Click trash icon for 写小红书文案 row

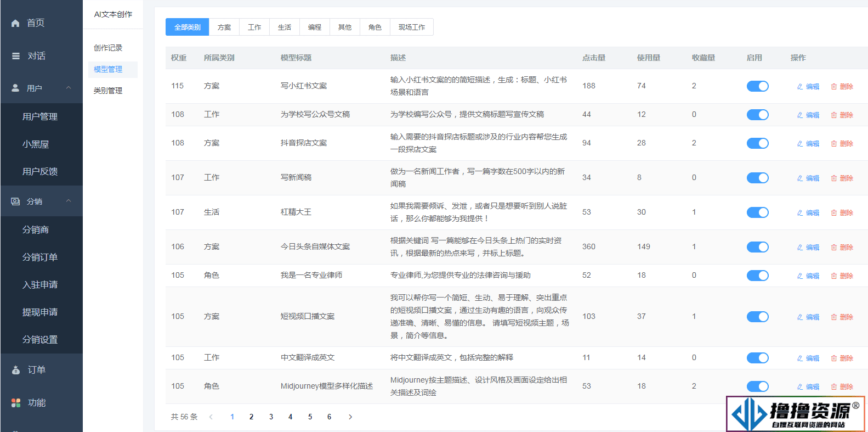[834, 87]
